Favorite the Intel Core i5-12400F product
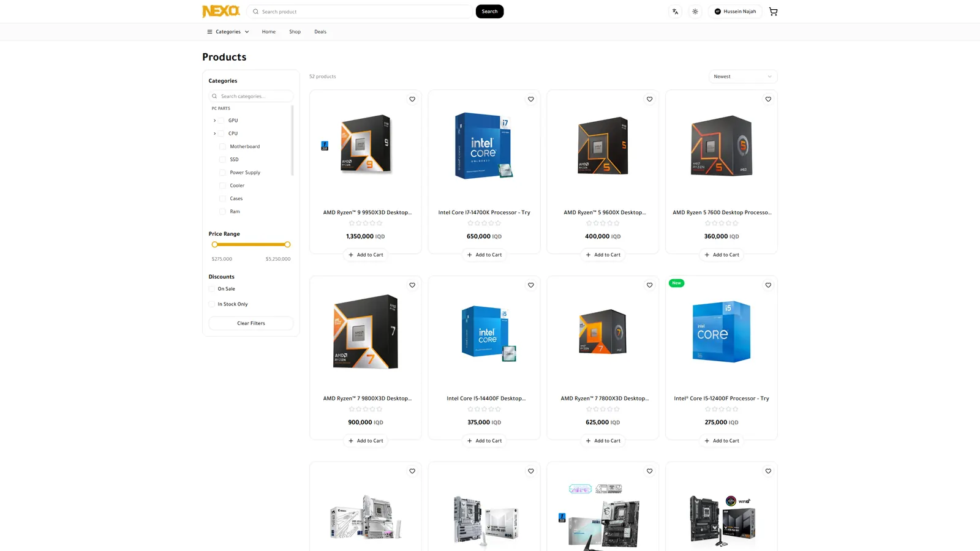Screen dimensions: 980x551 (x=768, y=285)
